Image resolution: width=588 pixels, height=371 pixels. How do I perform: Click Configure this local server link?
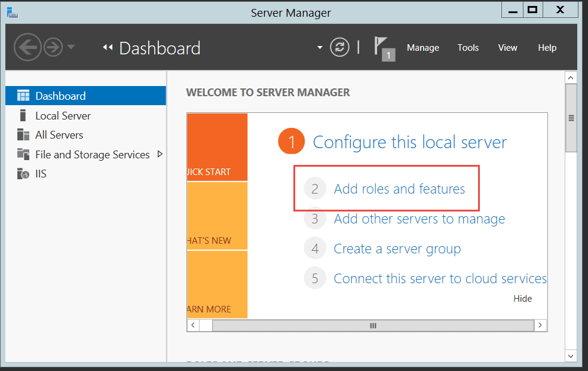click(x=410, y=142)
